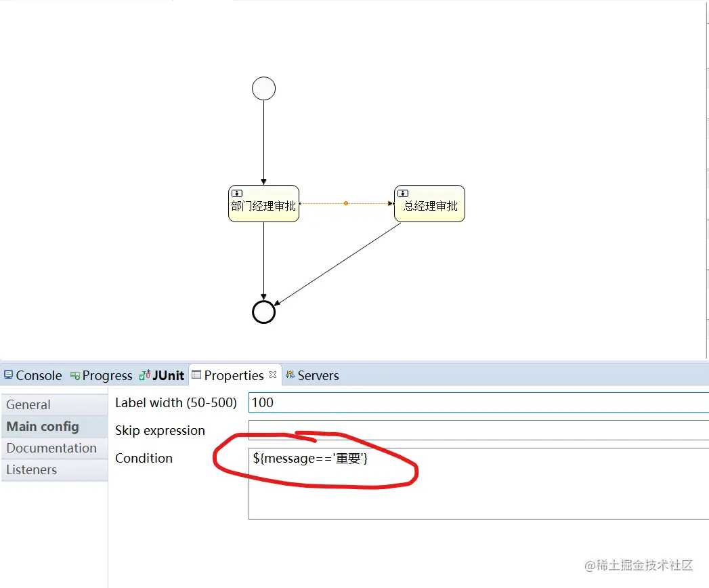The height and width of the screenshot is (588, 709).
Task: Select the end event circle
Action: (x=263, y=312)
